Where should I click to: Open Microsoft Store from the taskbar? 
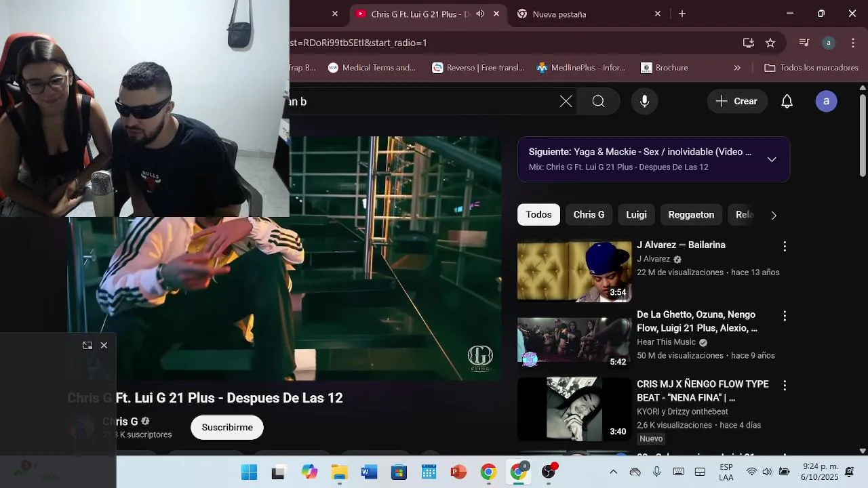pyautogui.click(x=399, y=472)
